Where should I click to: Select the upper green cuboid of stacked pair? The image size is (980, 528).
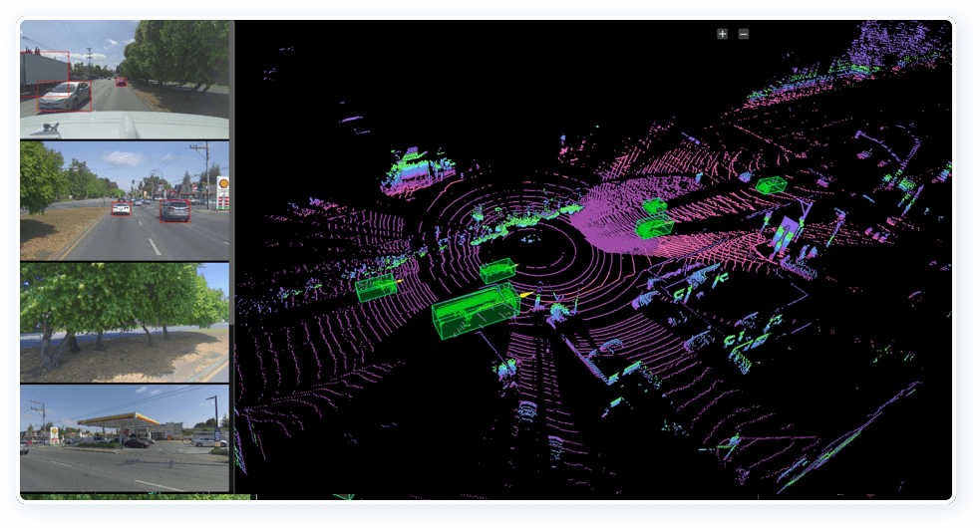point(654,206)
